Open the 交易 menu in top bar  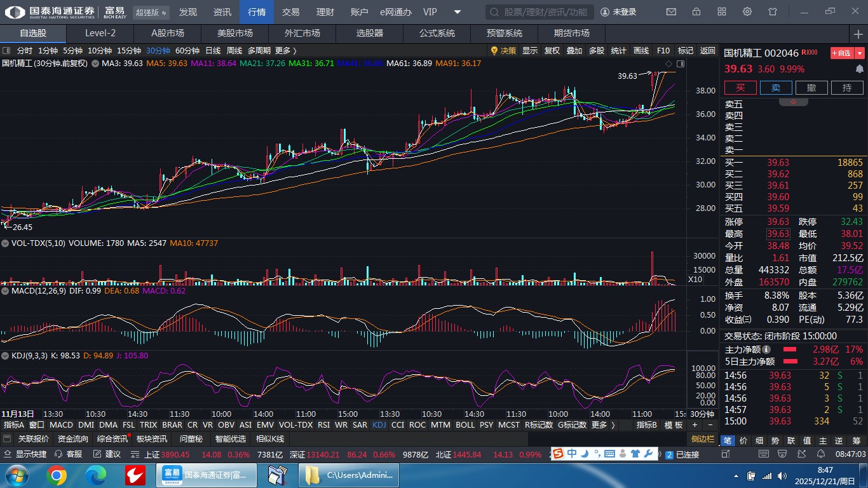click(290, 12)
